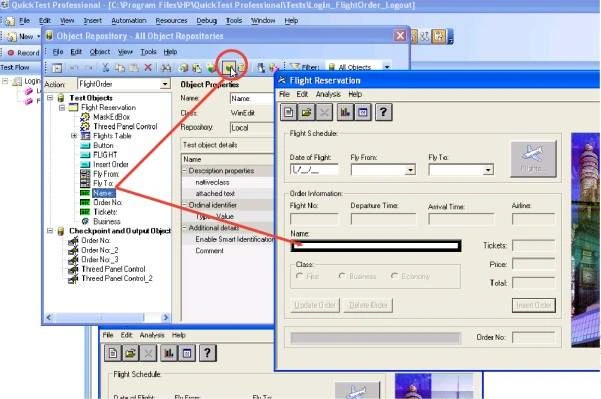
Task: Collapse the Test Objects tree node
Action: point(50,98)
